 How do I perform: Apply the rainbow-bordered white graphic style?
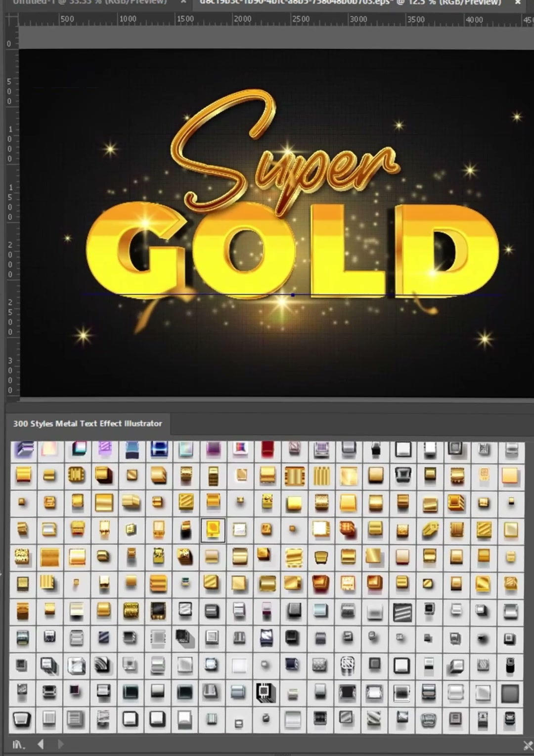pos(240,449)
